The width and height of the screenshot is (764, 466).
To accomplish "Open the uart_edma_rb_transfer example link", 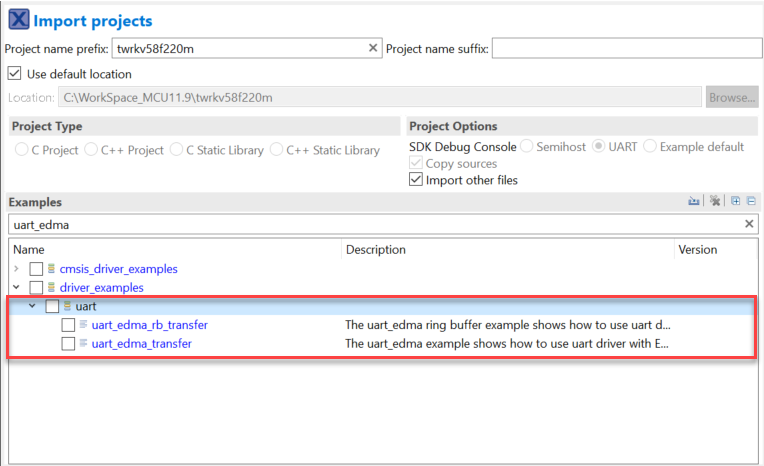I will pyautogui.click(x=149, y=325).
